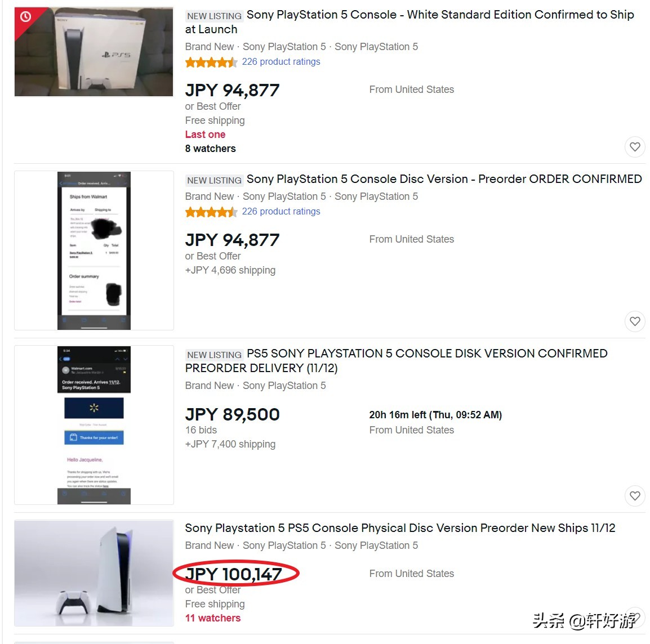
Task: Click the 16 bids text
Action: [201, 430]
